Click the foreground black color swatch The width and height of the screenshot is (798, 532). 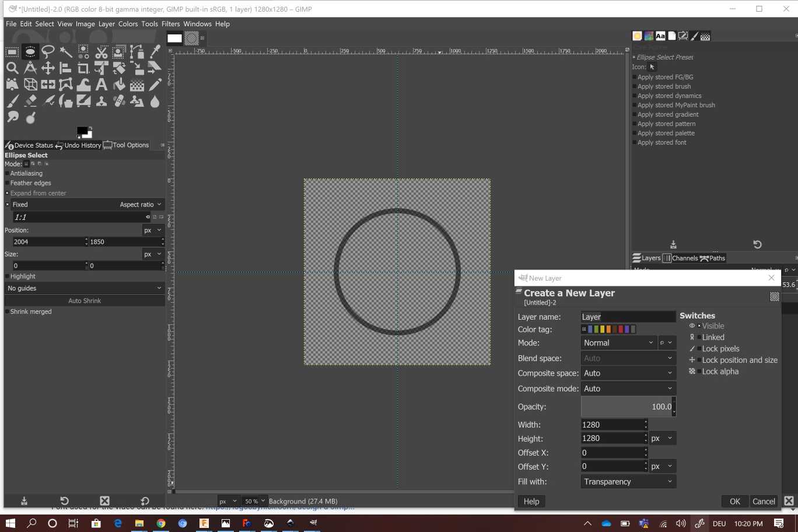pyautogui.click(x=82, y=131)
